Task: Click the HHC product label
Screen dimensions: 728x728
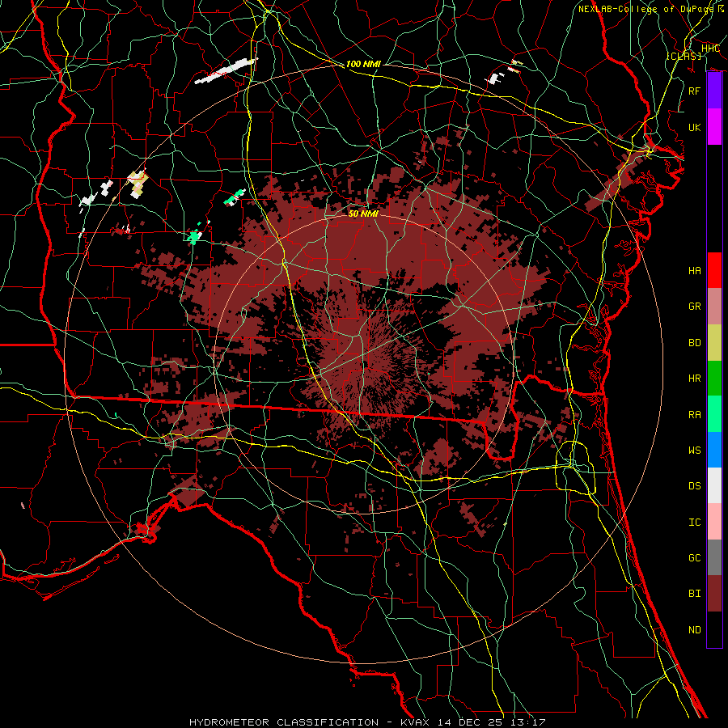Action: point(710,49)
